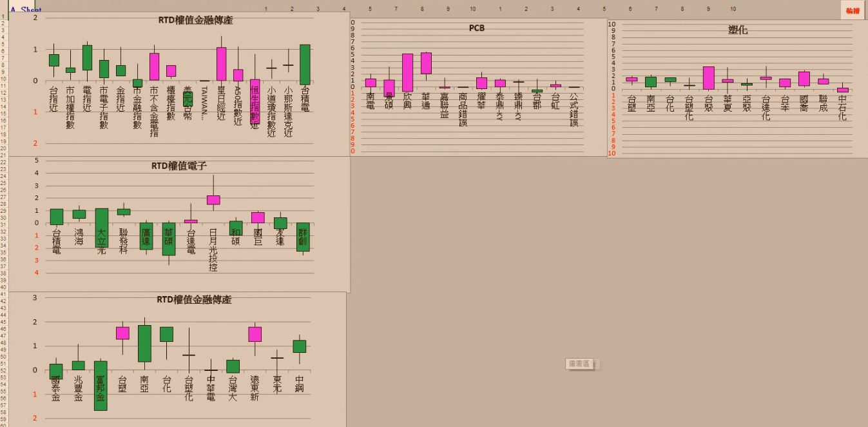The image size is (868, 427).
Task: Click the 聯成 label in 塑化 chart
Action: [x=824, y=103]
